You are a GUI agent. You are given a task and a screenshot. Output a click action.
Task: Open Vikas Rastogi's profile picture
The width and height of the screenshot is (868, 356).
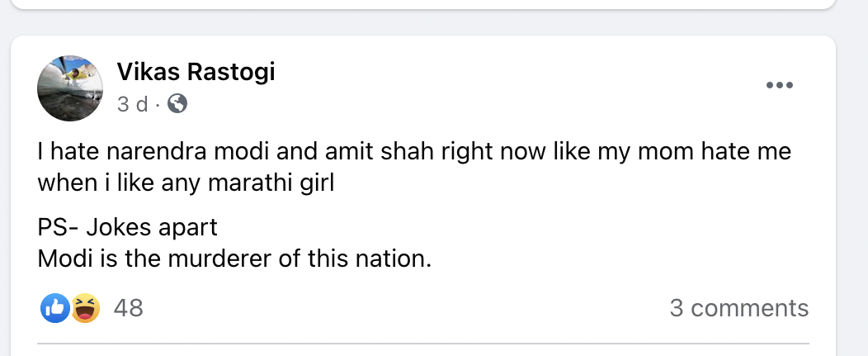(x=68, y=88)
